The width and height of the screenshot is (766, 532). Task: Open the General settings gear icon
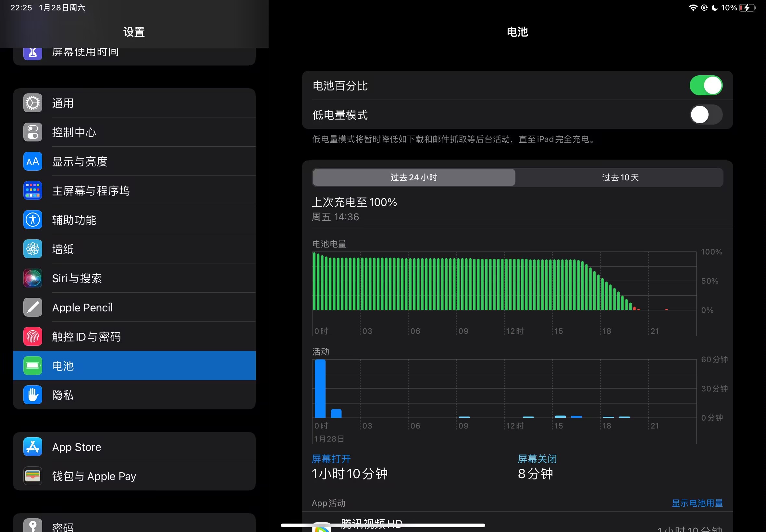(x=33, y=103)
